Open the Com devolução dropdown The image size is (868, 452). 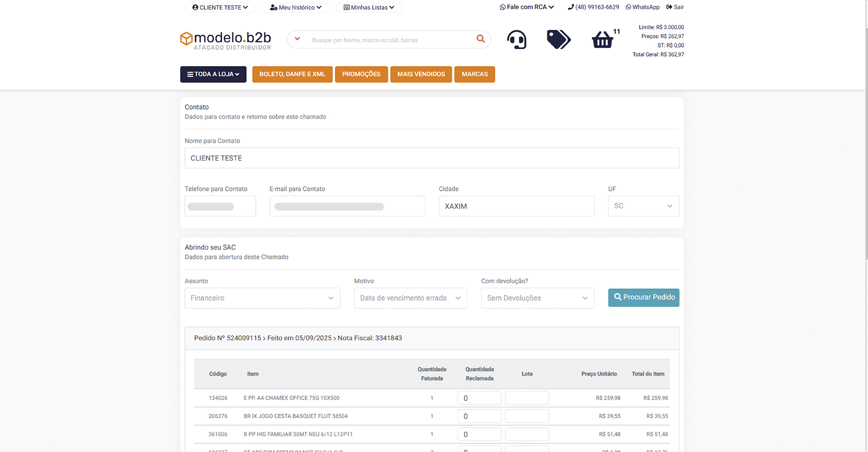pyautogui.click(x=537, y=298)
